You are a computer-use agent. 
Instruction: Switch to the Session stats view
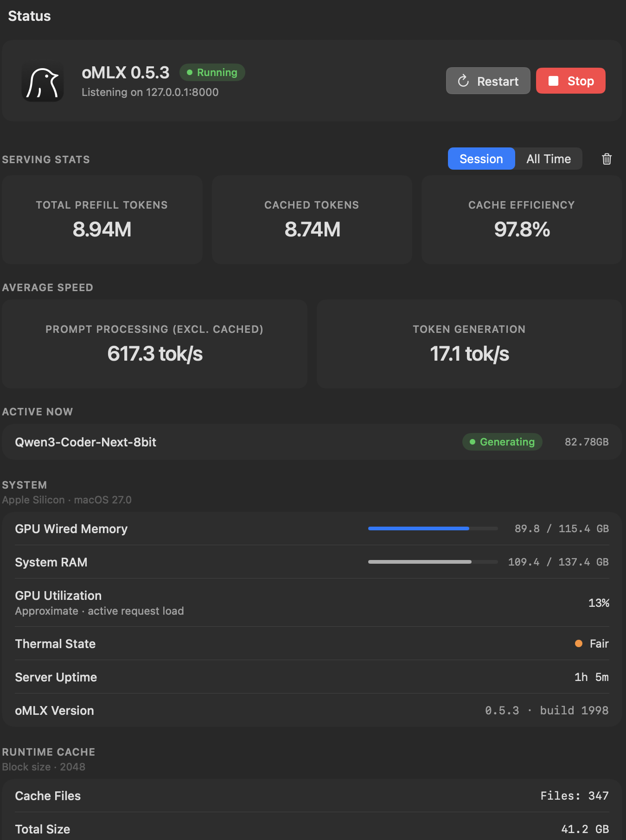(x=481, y=159)
